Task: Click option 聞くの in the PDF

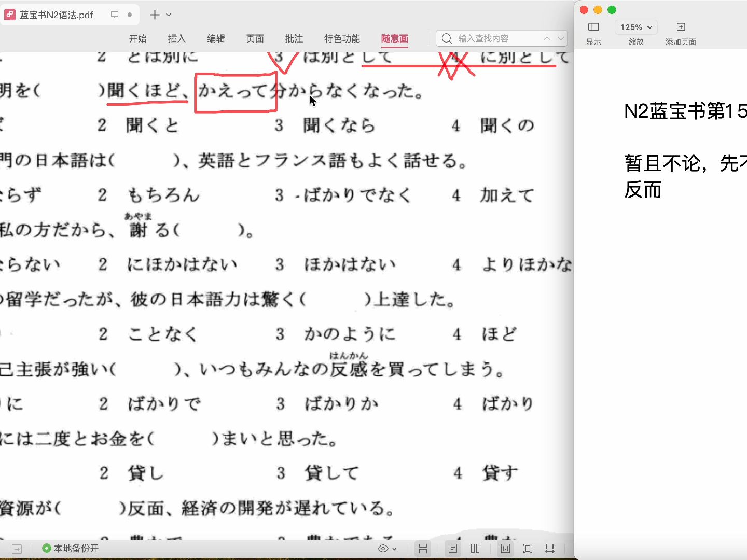Action: coord(507,125)
